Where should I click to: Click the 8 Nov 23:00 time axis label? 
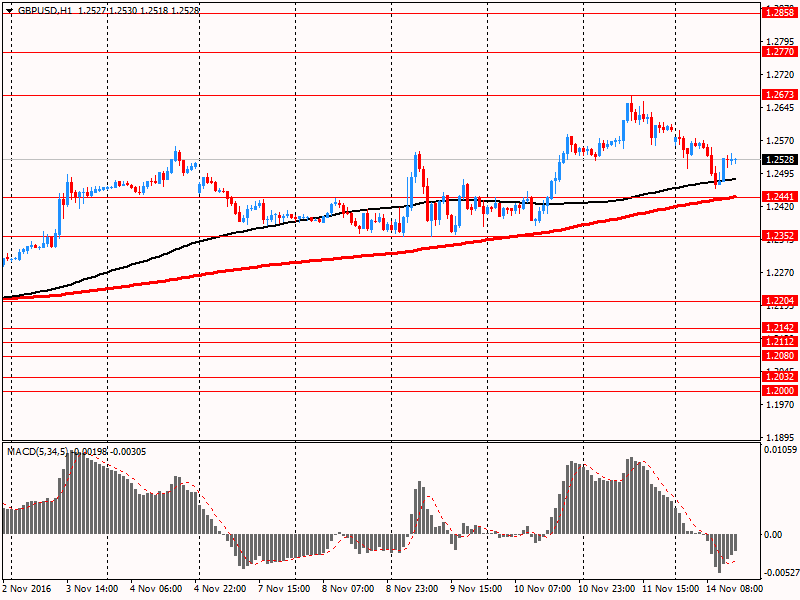[412, 588]
